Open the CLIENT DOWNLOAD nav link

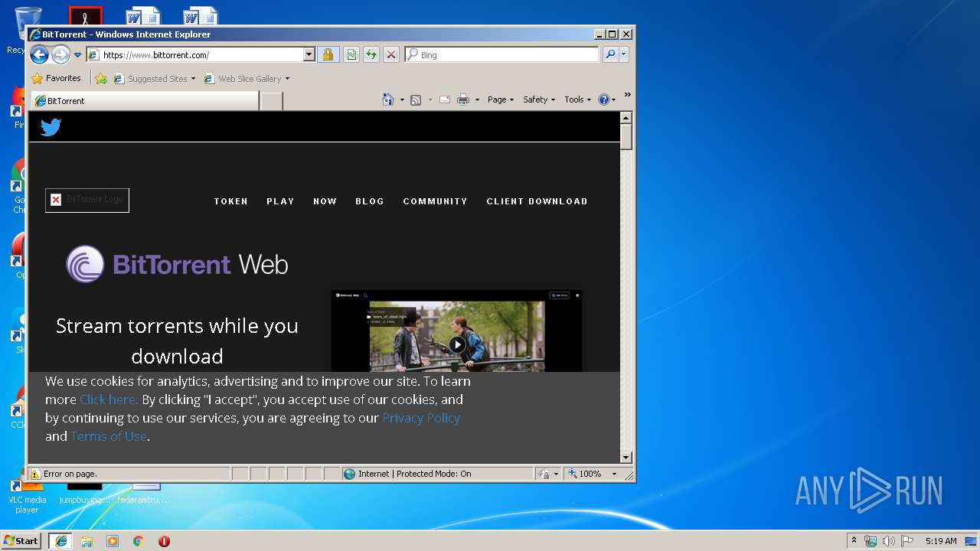pos(537,201)
